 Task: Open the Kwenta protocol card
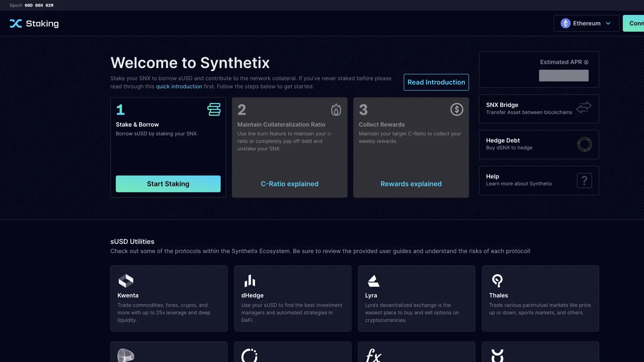[x=169, y=298]
